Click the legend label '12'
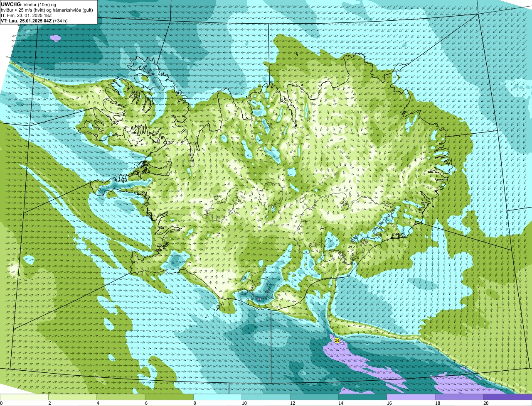Screen dimensions: 532x406 click(x=292, y=403)
